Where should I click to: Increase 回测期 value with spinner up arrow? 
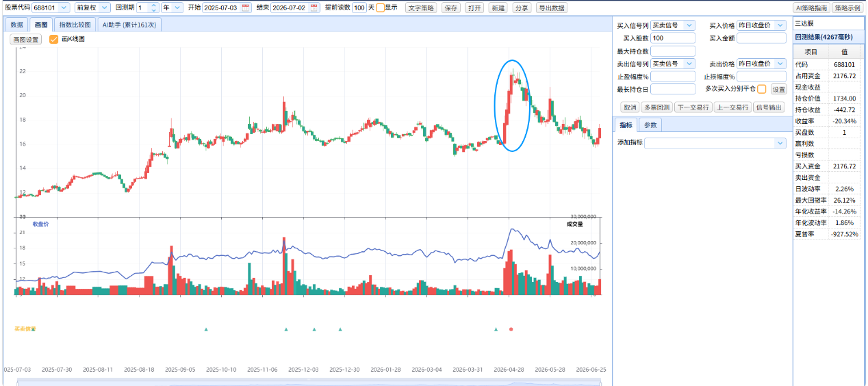153,5
